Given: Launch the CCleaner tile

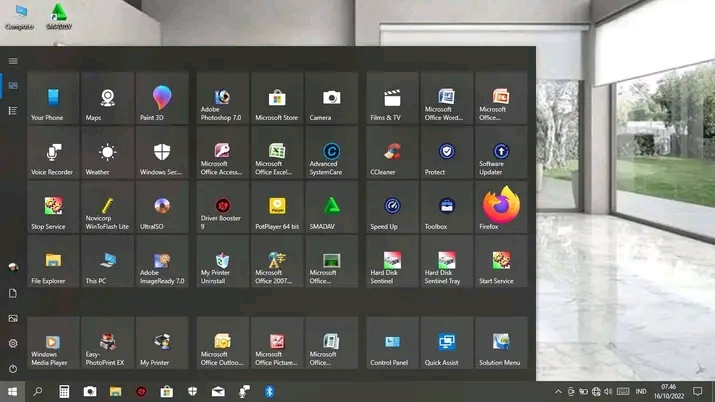Looking at the screenshot, I should (392, 153).
